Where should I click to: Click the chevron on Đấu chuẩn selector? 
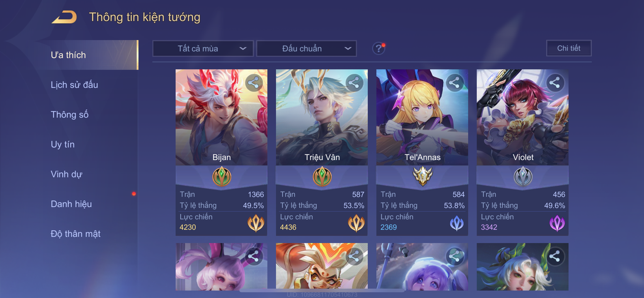(348, 48)
